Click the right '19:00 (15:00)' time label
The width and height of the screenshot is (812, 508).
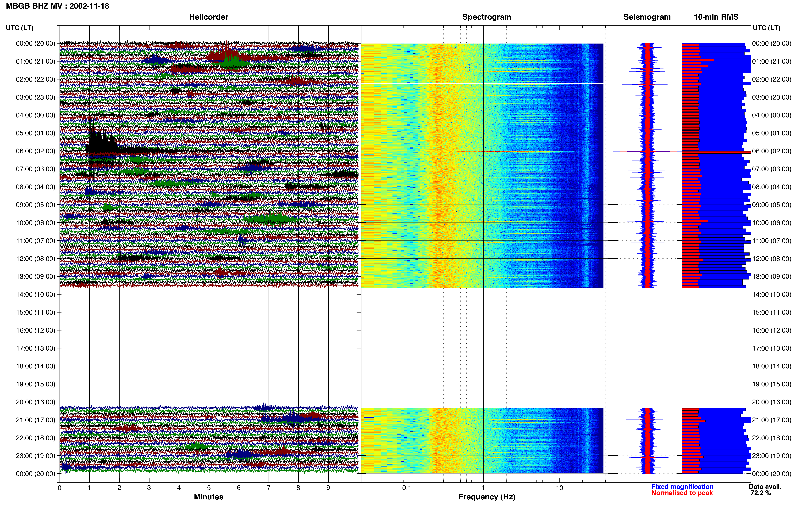[772, 384]
